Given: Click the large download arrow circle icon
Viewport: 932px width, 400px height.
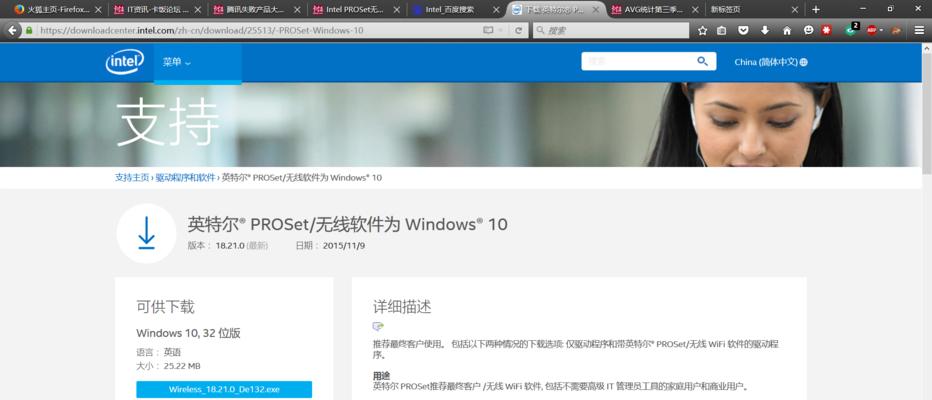Looking at the screenshot, I should point(146,233).
